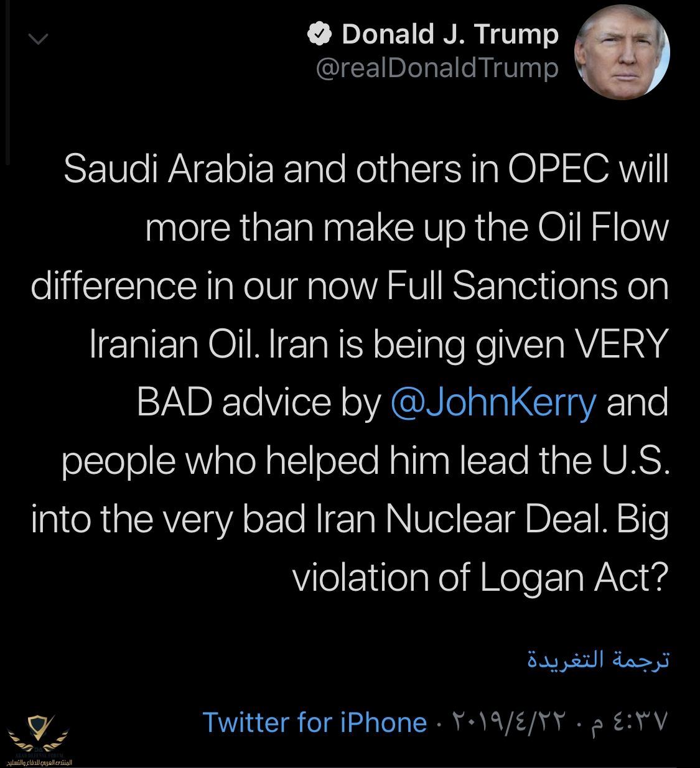This screenshot has width=700, height=768.
Task: Click the Donald J. Trump display name
Action: [450, 34]
